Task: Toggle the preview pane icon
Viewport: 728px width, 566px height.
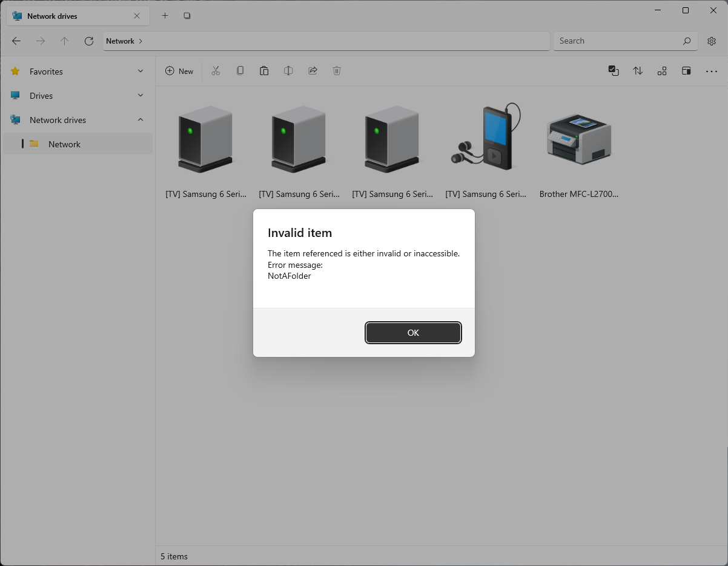Action: tap(686, 71)
